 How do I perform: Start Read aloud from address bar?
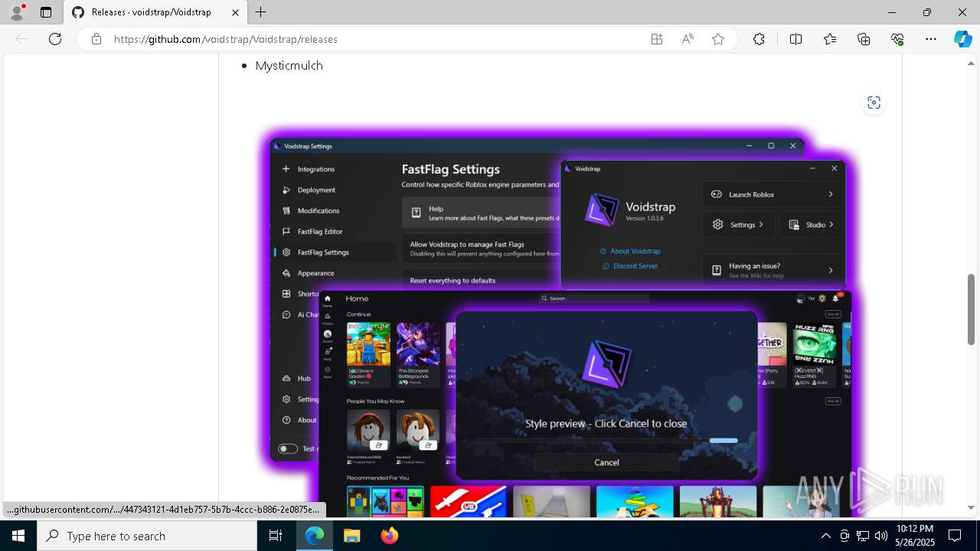pos(688,39)
